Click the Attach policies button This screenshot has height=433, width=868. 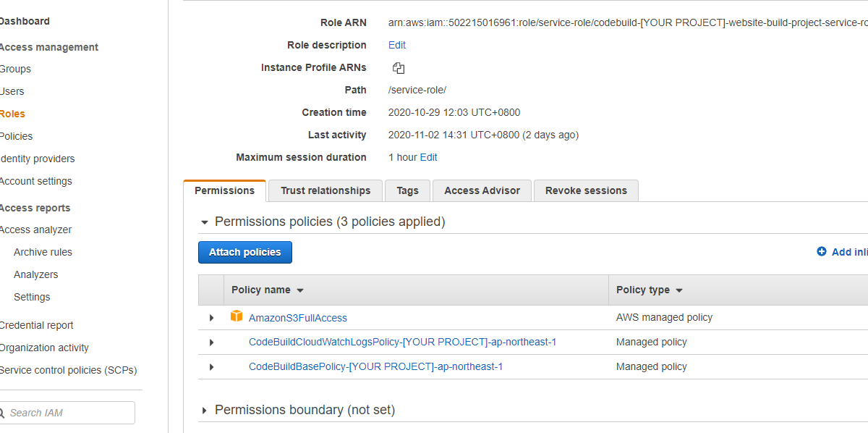[x=244, y=252]
